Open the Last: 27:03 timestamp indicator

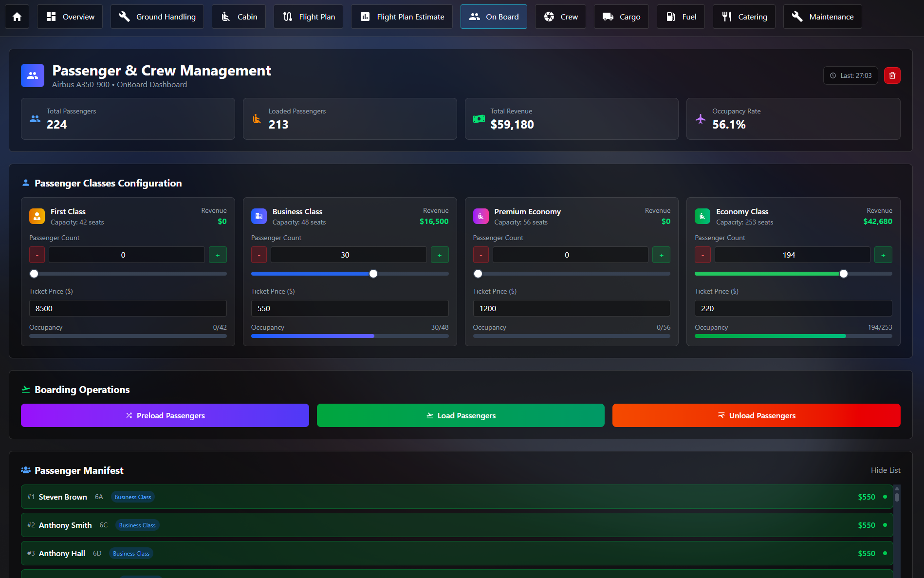point(850,75)
